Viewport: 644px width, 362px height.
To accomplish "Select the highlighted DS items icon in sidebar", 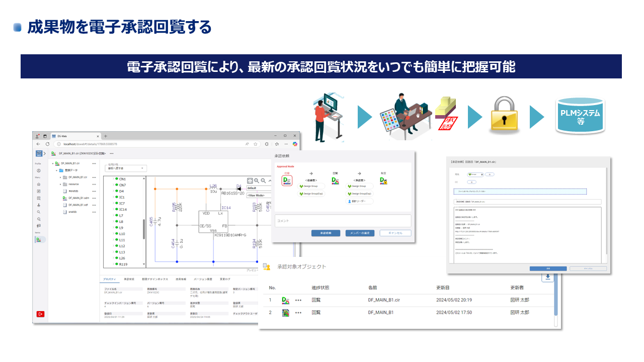I will 39,240.
